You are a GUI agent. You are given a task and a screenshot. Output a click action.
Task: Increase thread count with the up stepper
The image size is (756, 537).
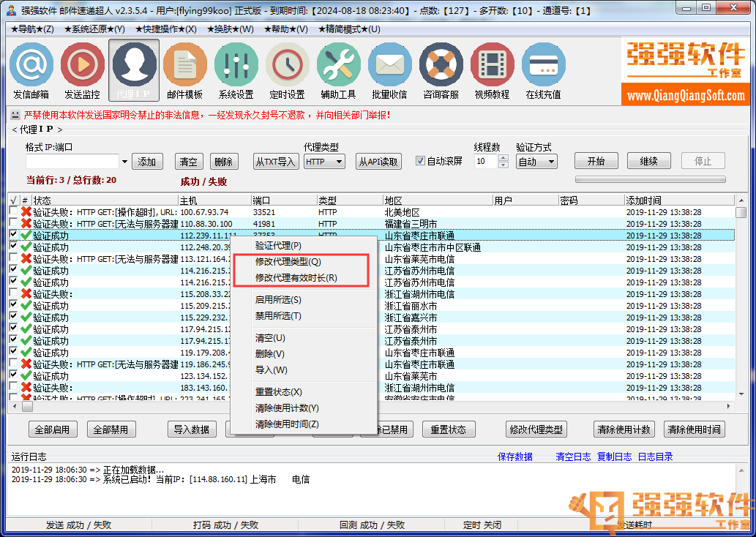504,157
